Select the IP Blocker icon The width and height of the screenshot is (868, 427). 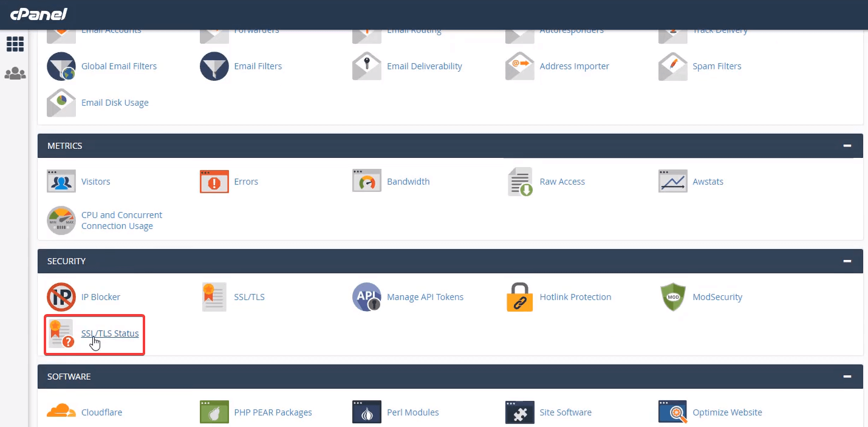pyautogui.click(x=61, y=296)
